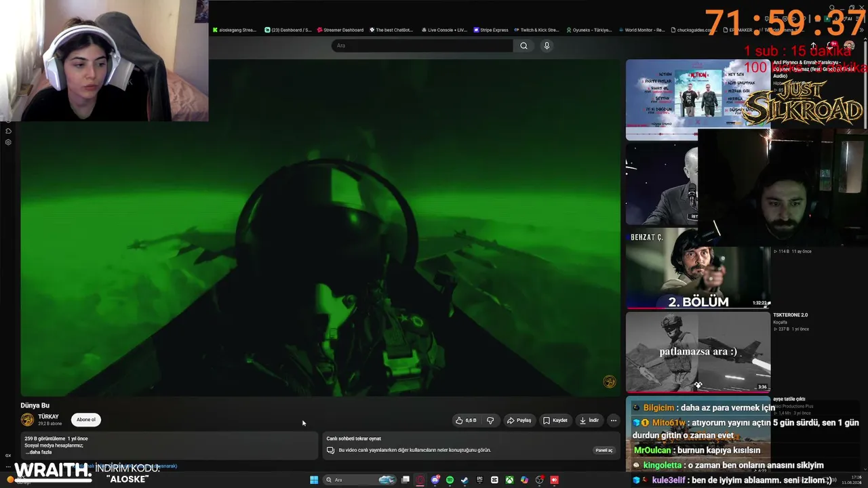Image resolution: width=868 pixels, height=488 pixels.
Task: Click 'Canlı sohbeti tekrar oynat' heading
Action: coord(354,439)
